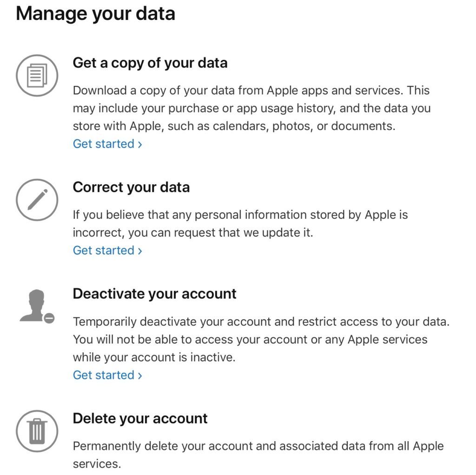476x475 pixels.
Task: Click the documents icon for copying data
Action: point(37,75)
